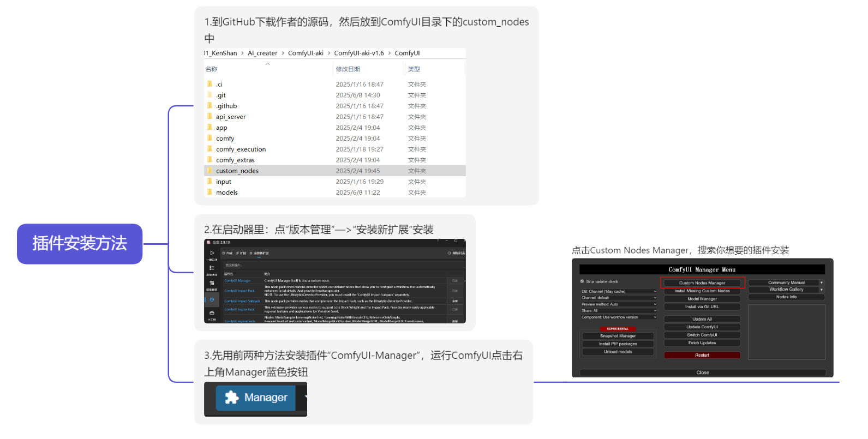868x439 pixels.
Task: Click the blue Manager puzzle-piece button
Action: [x=255, y=398]
